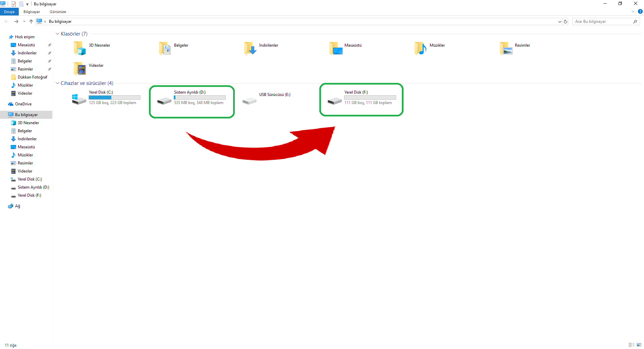Select the Masaüstü folder icon in Klasörler

(x=335, y=48)
